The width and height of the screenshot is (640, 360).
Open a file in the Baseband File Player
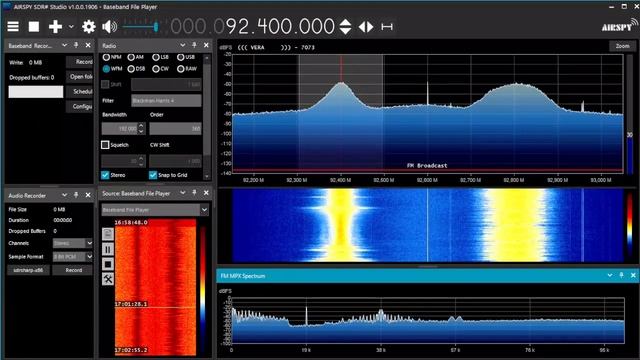[108, 234]
